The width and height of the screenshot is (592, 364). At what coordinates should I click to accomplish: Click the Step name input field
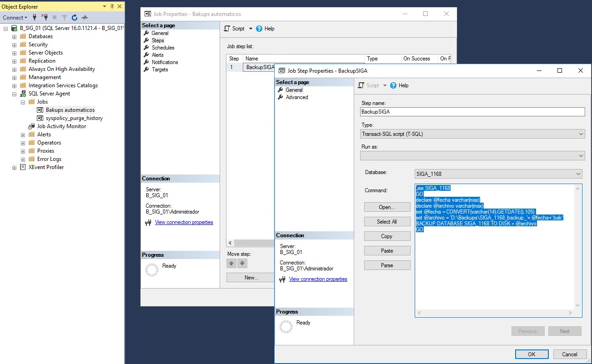click(x=472, y=112)
